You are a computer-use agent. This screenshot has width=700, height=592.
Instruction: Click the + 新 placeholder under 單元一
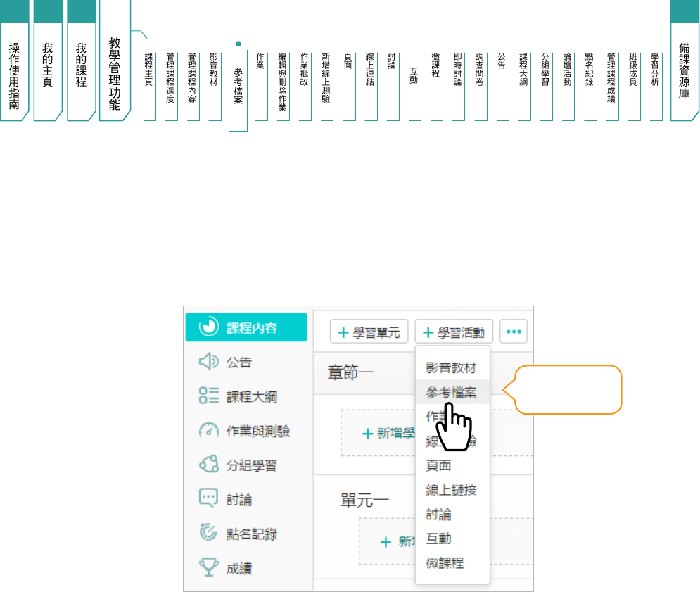(x=397, y=541)
